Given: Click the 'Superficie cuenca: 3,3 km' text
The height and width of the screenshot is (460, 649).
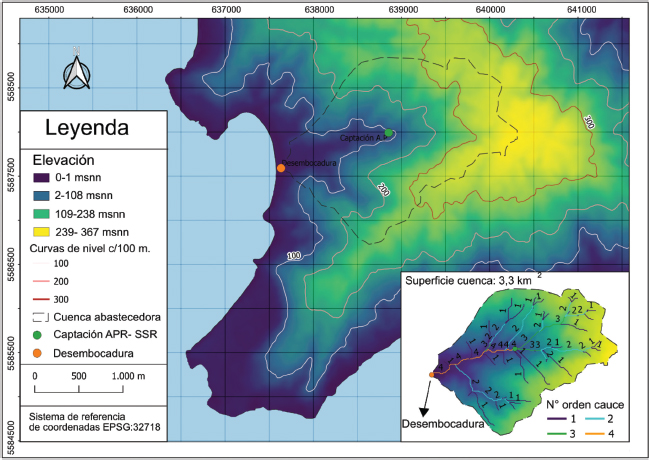Looking at the screenshot, I should pyautogui.click(x=469, y=281).
